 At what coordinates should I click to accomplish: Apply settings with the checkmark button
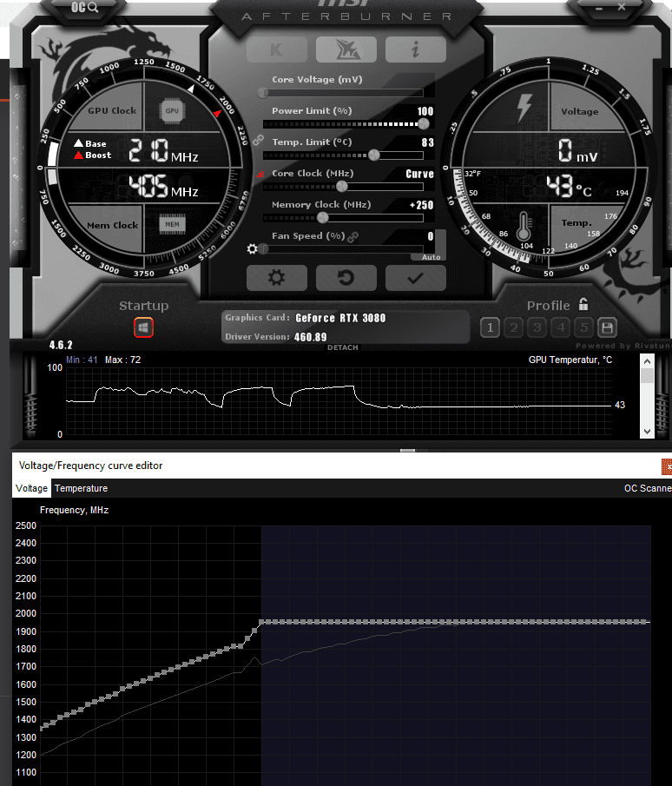point(415,278)
